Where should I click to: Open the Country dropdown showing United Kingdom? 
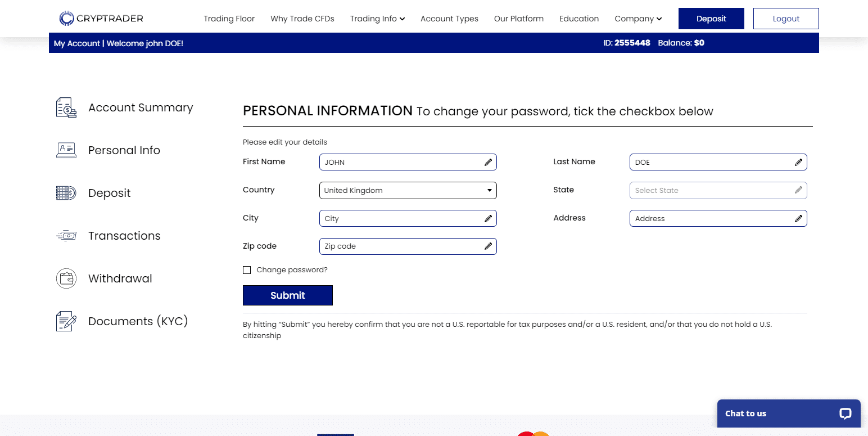point(408,190)
